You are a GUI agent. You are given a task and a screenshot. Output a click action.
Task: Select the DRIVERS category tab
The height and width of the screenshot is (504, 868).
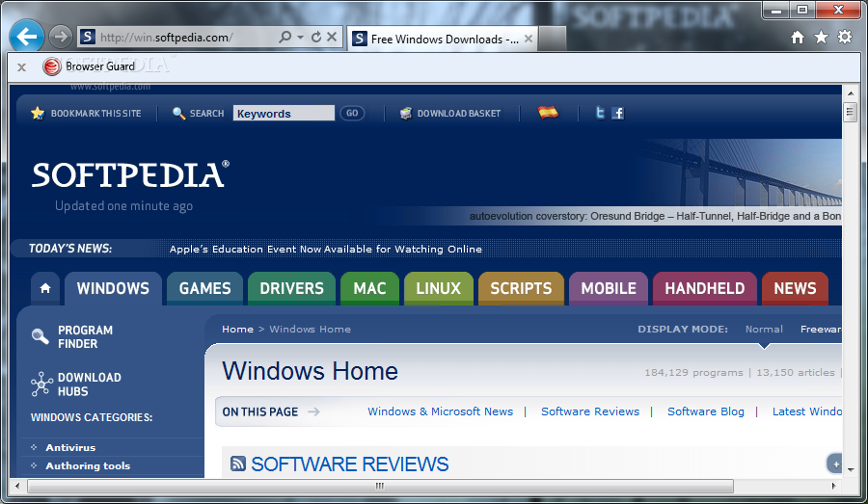291,288
